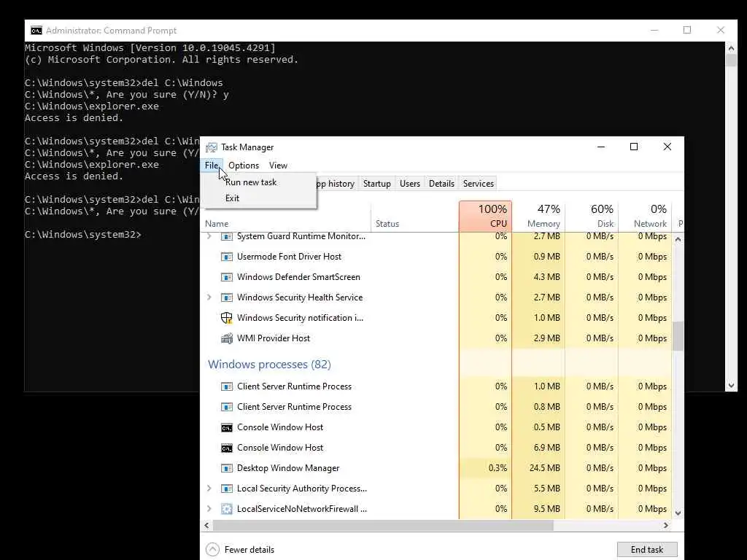747x560 pixels.
Task: Select the Windows processes (82) group header
Action: pos(269,365)
